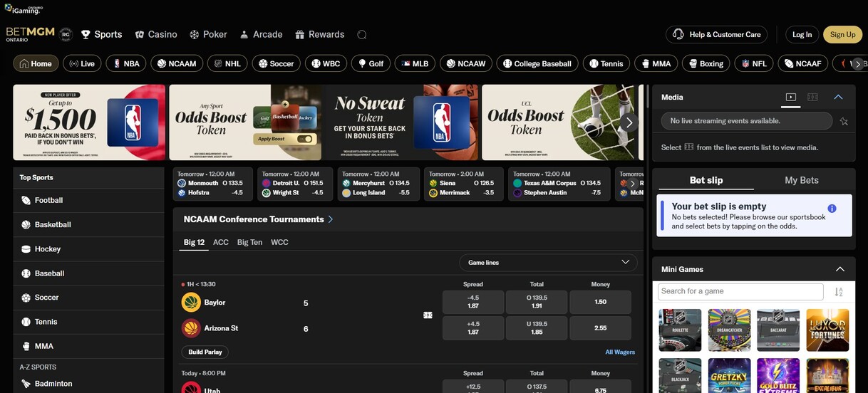Expand NCAAM Conference Tournaments chevron

coord(331,219)
